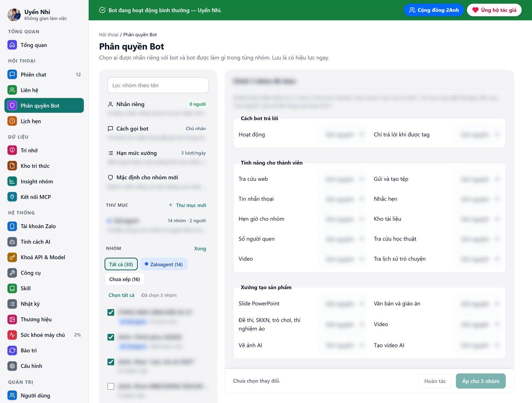Check the unchecked fourth group checkbox

click(x=111, y=386)
